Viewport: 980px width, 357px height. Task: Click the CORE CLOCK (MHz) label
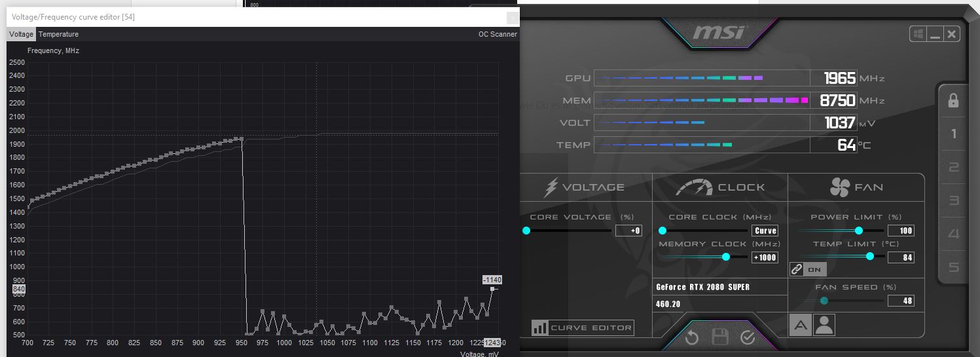tap(720, 217)
